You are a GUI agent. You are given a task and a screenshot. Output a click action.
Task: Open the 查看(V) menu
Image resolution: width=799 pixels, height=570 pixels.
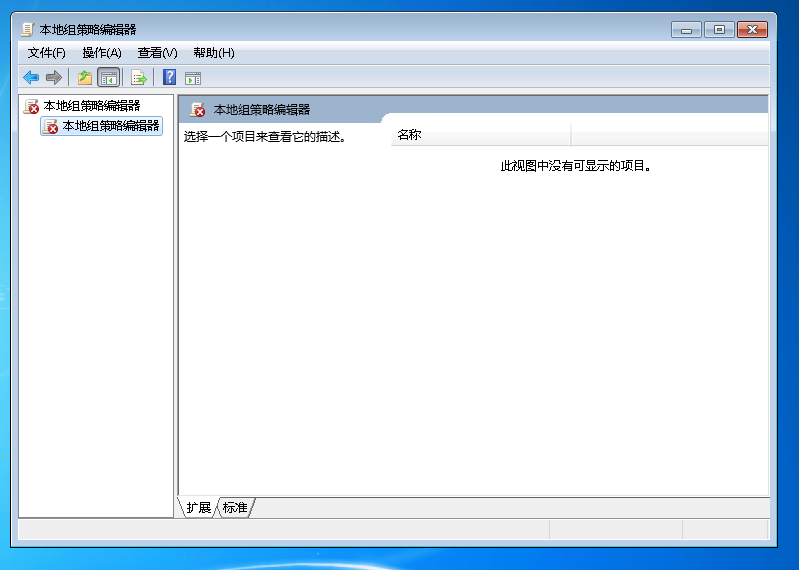[x=157, y=53]
